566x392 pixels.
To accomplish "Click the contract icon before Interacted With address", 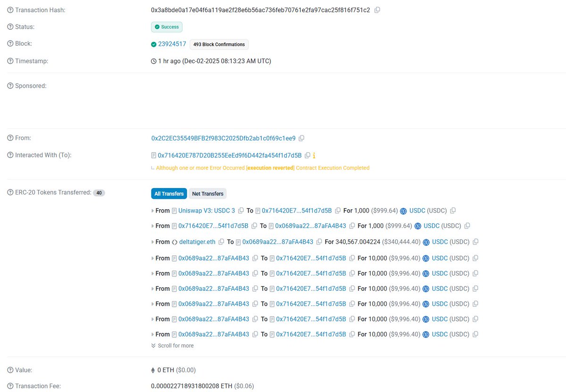I will point(154,155).
